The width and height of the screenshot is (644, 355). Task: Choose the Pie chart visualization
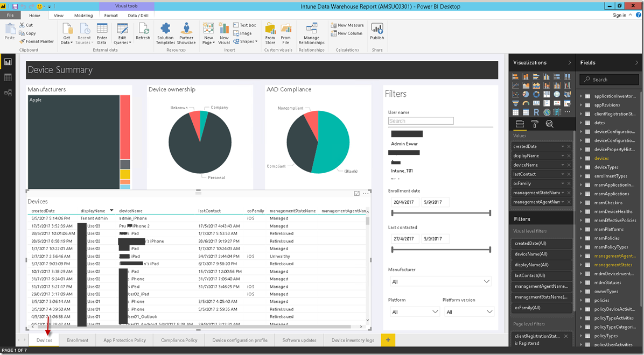click(526, 94)
